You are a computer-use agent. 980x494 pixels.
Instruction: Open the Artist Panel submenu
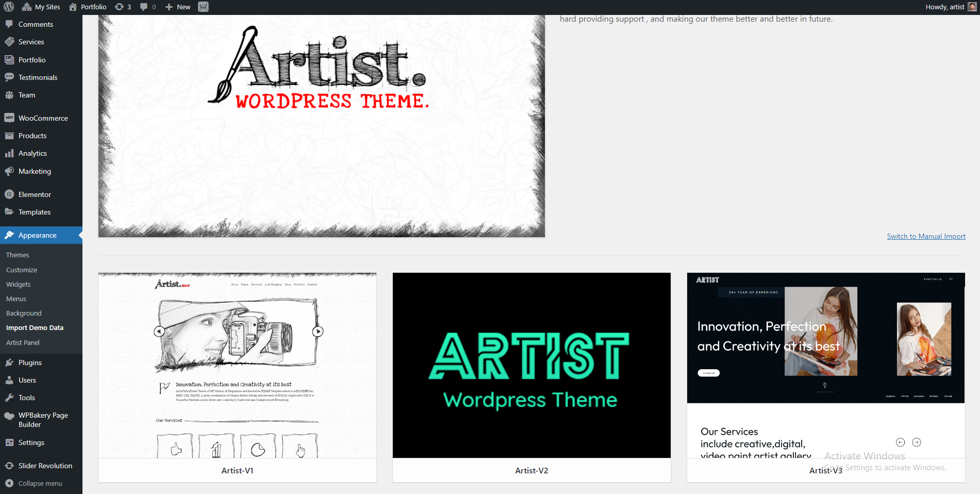pos(23,342)
